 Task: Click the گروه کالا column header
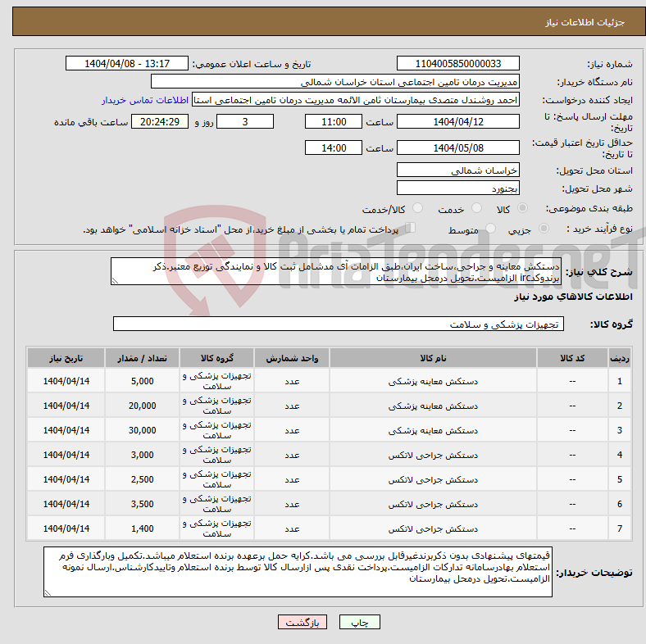[x=216, y=358]
